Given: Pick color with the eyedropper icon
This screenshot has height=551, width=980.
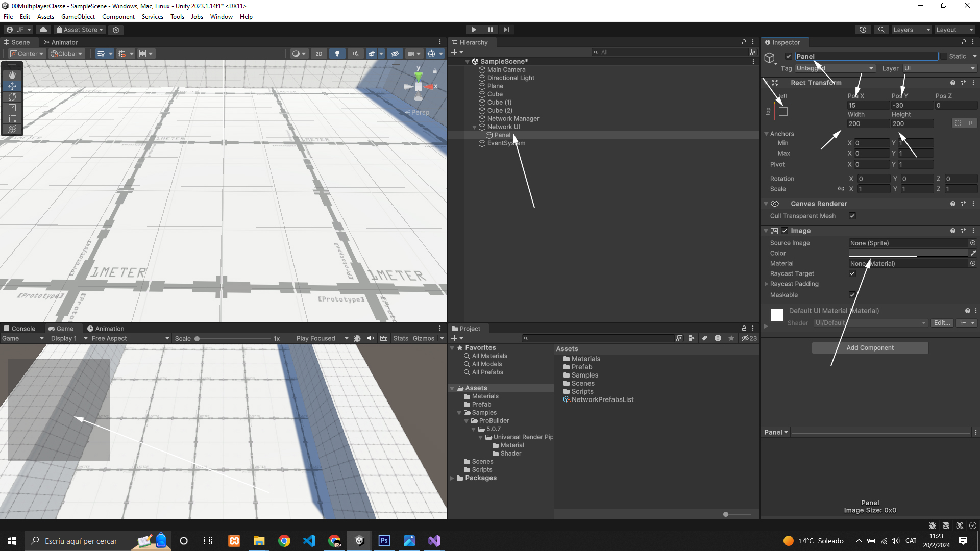Looking at the screenshot, I should [973, 254].
